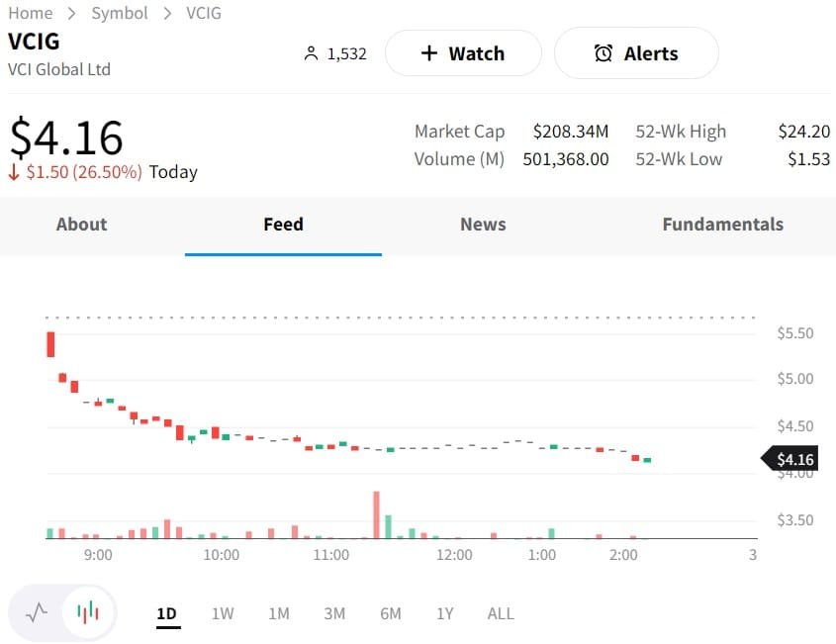Click the $4.16 current price marker
Screen dimensions: 836x644
pos(791,459)
